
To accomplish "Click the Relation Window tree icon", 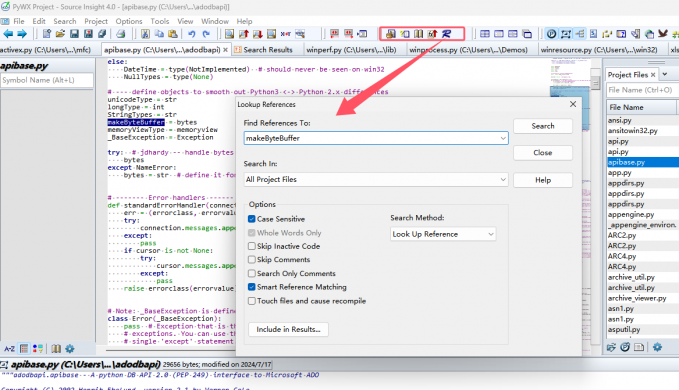I will pyautogui.click(x=579, y=34).
